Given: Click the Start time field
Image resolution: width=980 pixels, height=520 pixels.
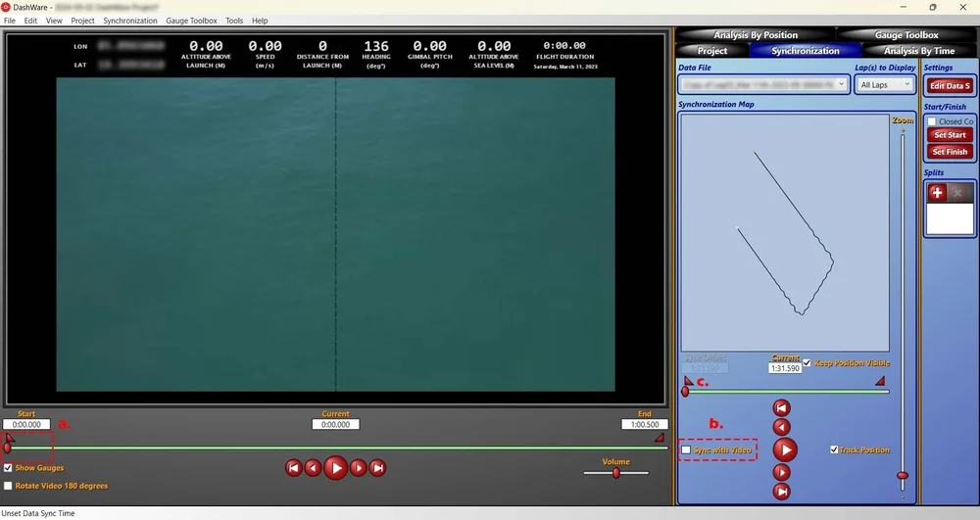Looking at the screenshot, I should 26,424.
